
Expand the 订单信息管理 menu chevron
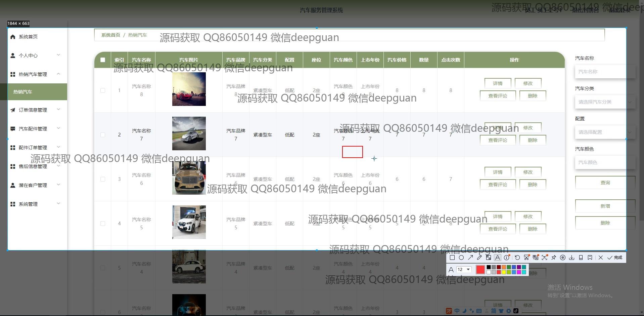tap(58, 109)
